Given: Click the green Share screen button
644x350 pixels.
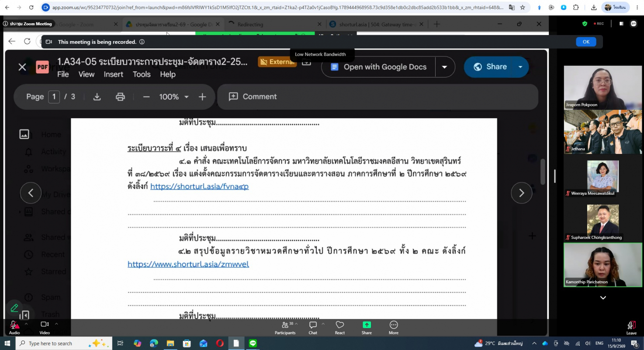Looking at the screenshot, I should pyautogui.click(x=367, y=327).
